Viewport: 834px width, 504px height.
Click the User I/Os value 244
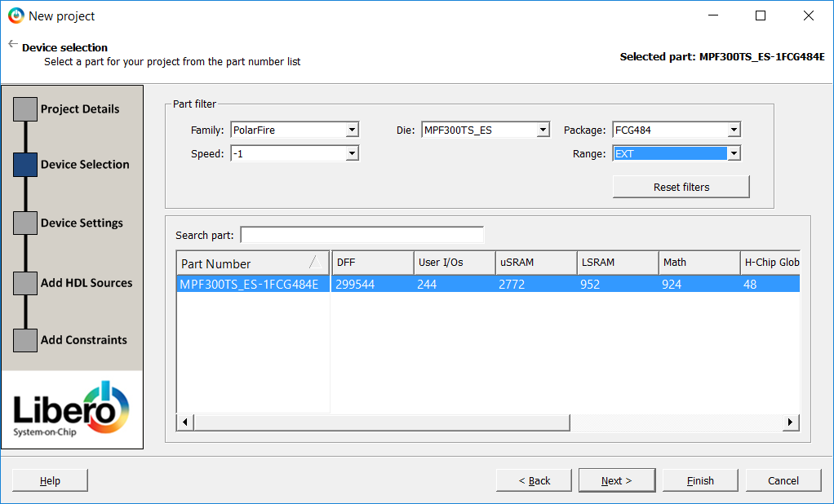click(x=427, y=285)
